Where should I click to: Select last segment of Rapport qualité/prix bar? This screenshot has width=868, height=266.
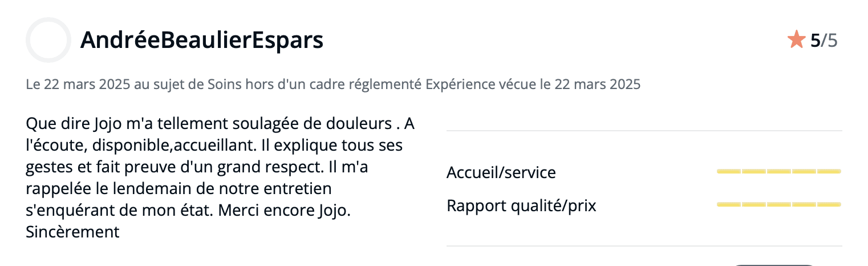tap(829, 204)
